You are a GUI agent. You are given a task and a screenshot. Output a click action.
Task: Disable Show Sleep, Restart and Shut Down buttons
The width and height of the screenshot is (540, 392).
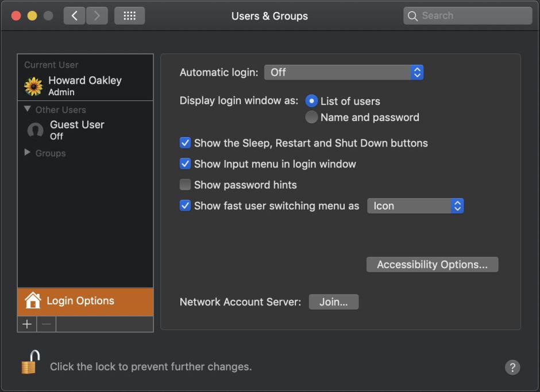[185, 143]
